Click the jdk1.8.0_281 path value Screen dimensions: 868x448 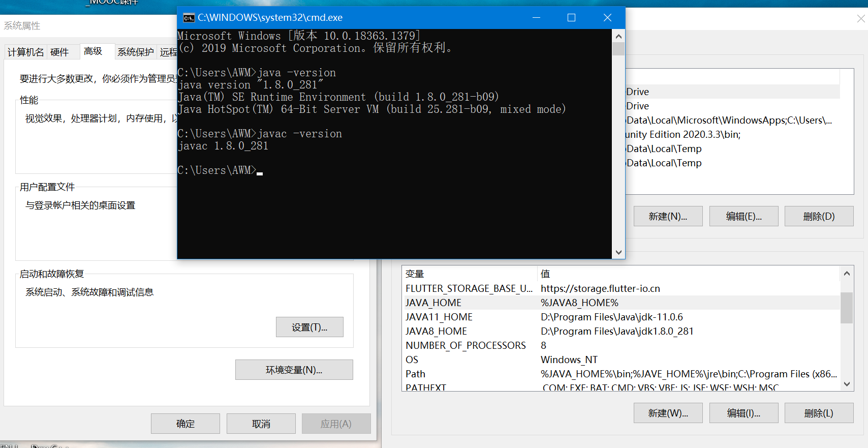[x=617, y=331]
